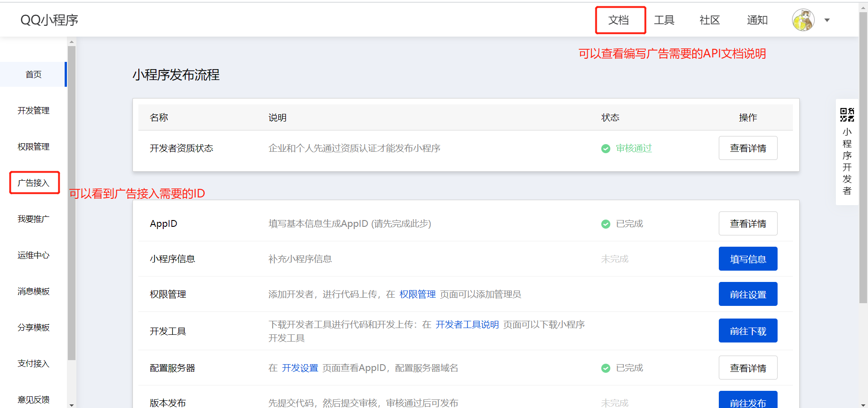The width and height of the screenshot is (868, 408).
Task: Open the 工具 top navigation item
Action: tap(664, 20)
